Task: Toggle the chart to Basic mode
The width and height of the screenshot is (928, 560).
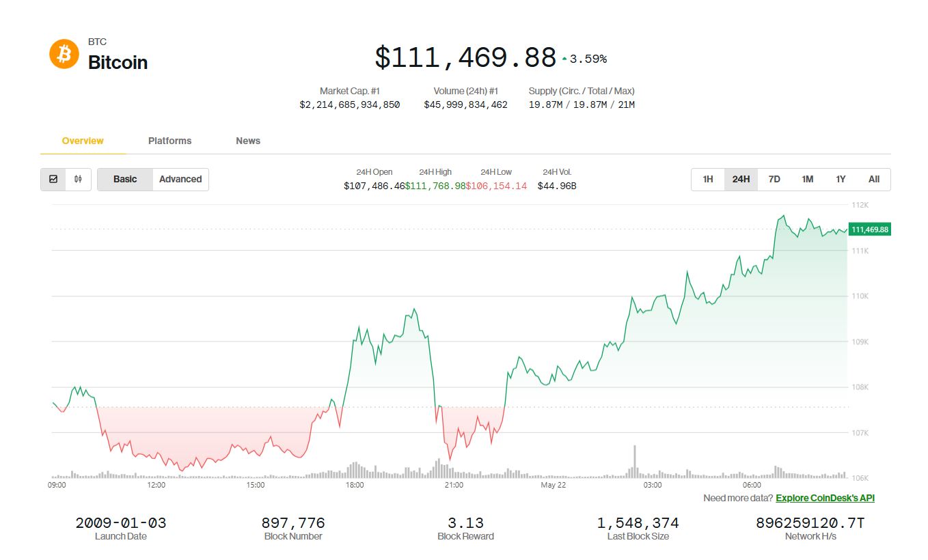Action: 125,180
